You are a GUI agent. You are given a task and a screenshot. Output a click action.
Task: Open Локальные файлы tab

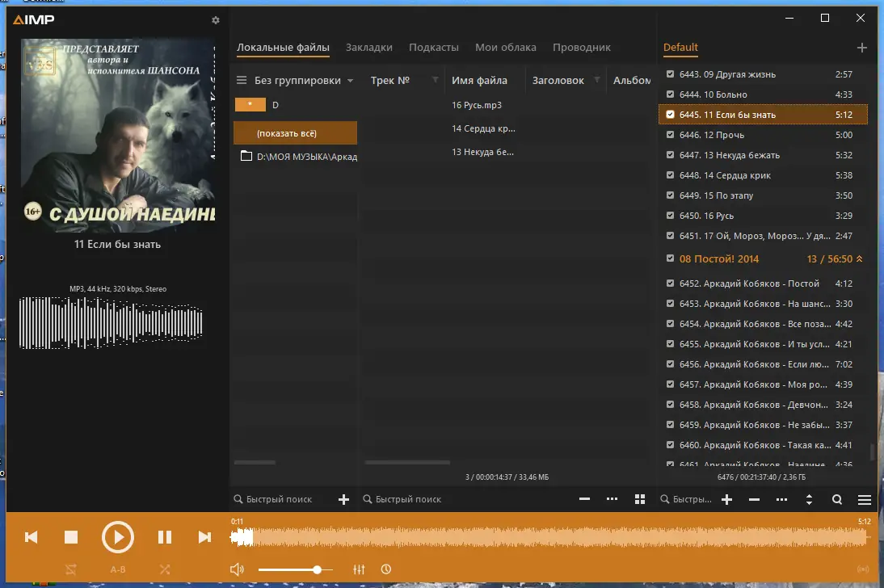(283, 48)
